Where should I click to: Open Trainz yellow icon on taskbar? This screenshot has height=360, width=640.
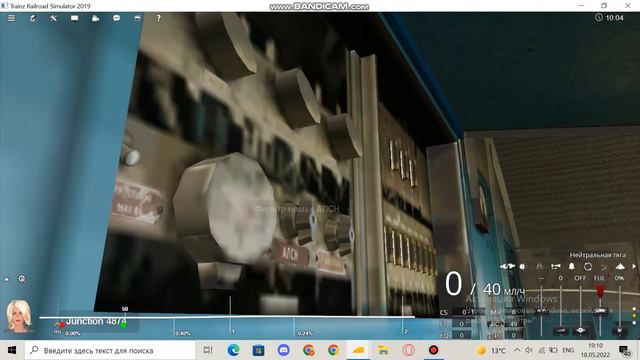tap(358, 350)
